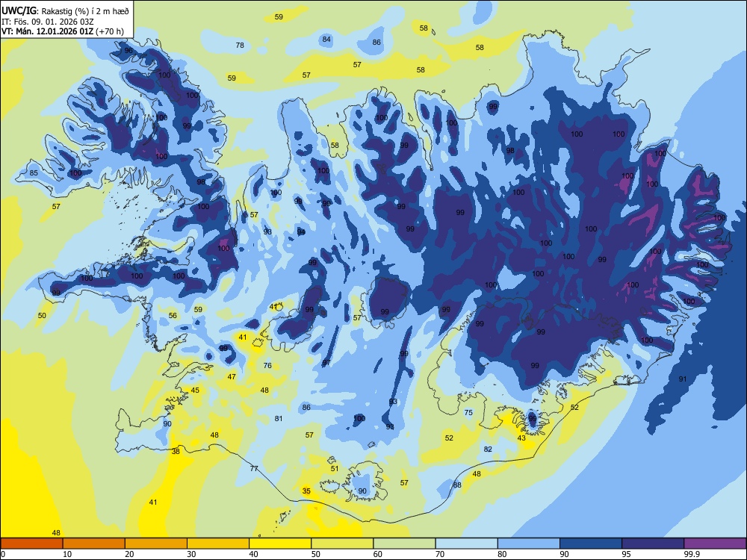Click the legend tick label '0'
This screenshot has width=747, height=560.
click(x=3, y=554)
